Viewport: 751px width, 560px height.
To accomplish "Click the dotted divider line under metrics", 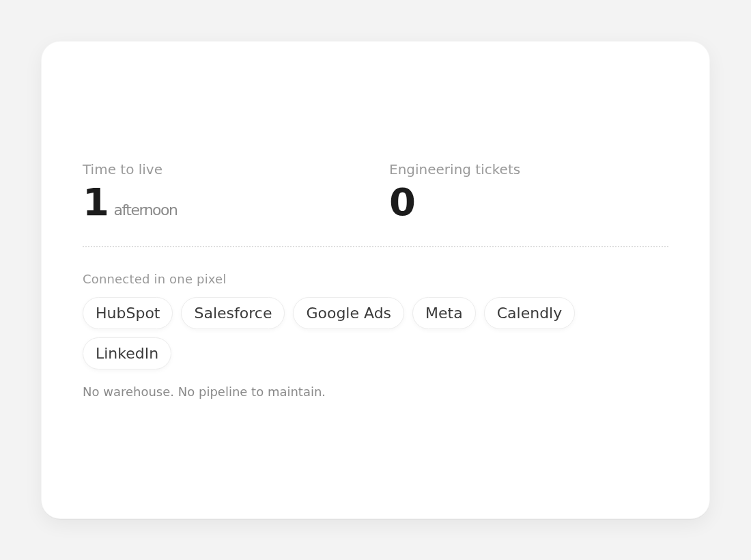I will 375,247.
